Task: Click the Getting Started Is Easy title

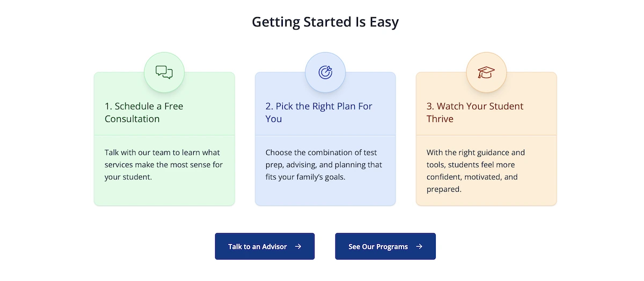Action: [x=325, y=22]
